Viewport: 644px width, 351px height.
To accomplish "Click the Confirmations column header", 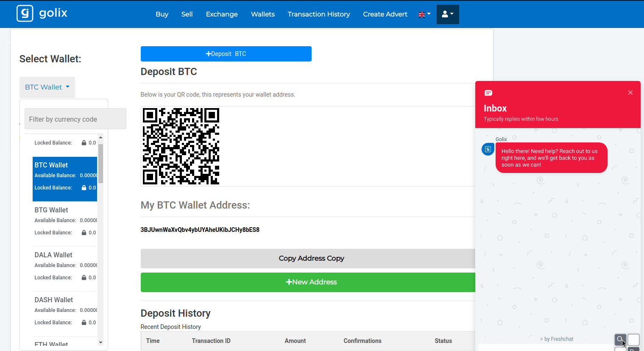I will (362, 341).
